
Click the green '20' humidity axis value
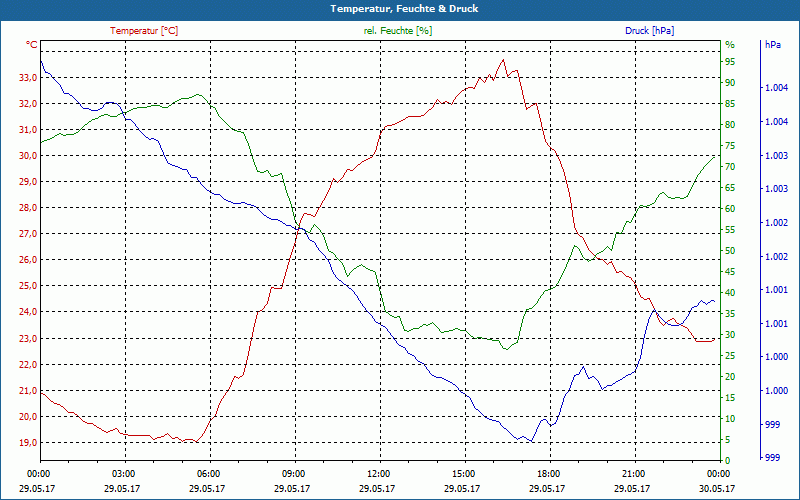(731, 377)
